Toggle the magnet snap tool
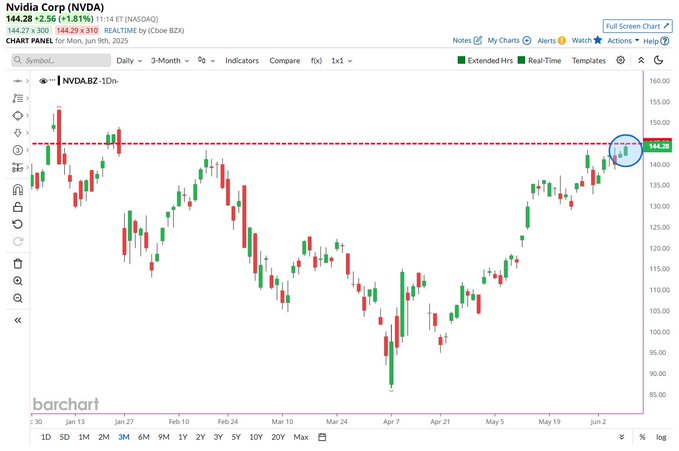This screenshot has height=451, width=679. [x=18, y=189]
